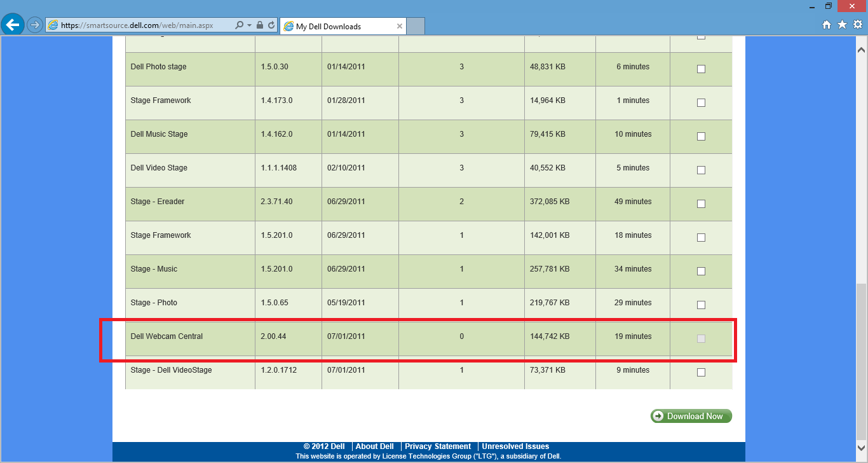
Task: Open the Favorites star icon
Action: tap(842, 25)
